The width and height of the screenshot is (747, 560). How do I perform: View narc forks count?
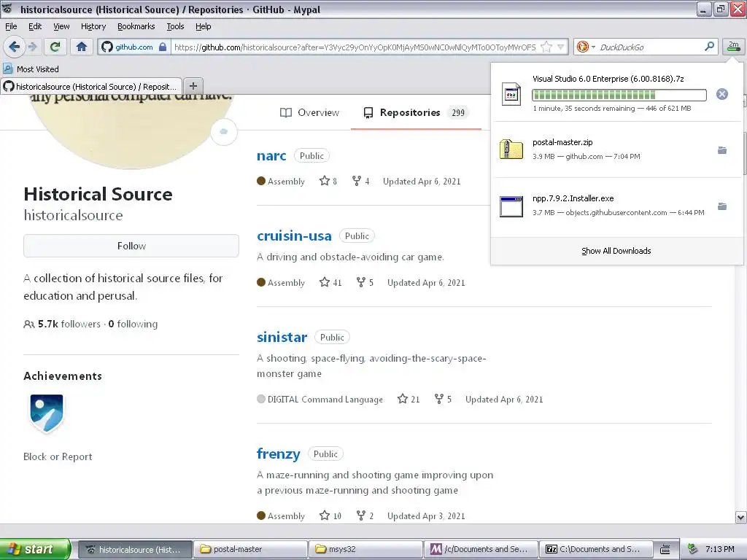coord(360,181)
